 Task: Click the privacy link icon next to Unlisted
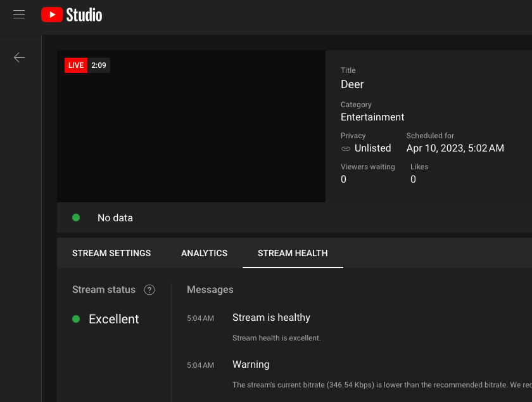pyautogui.click(x=346, y=148)
